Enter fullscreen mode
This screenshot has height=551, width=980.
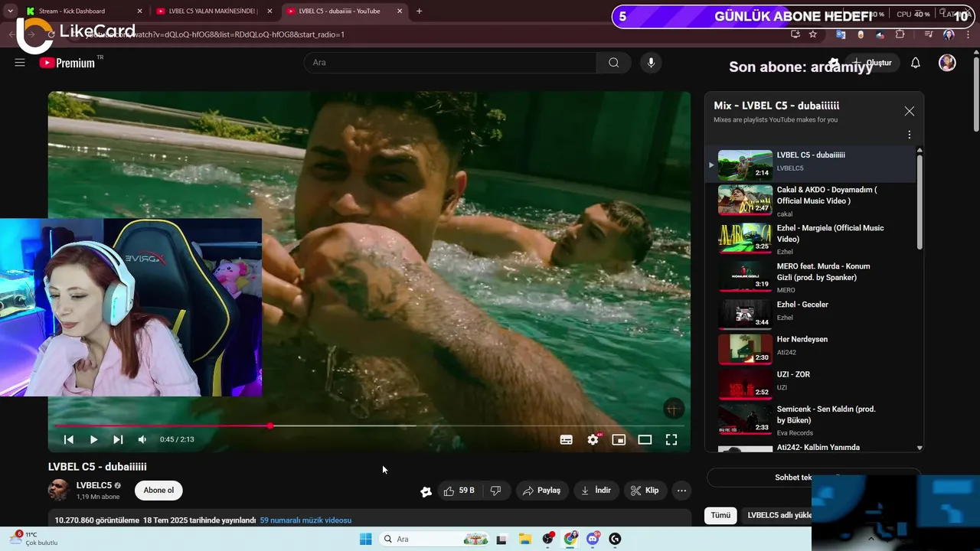671,439
